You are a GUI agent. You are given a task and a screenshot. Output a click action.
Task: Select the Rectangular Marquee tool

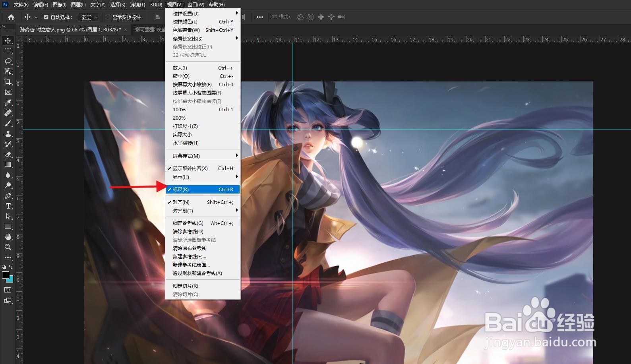[x=8, y=51]
